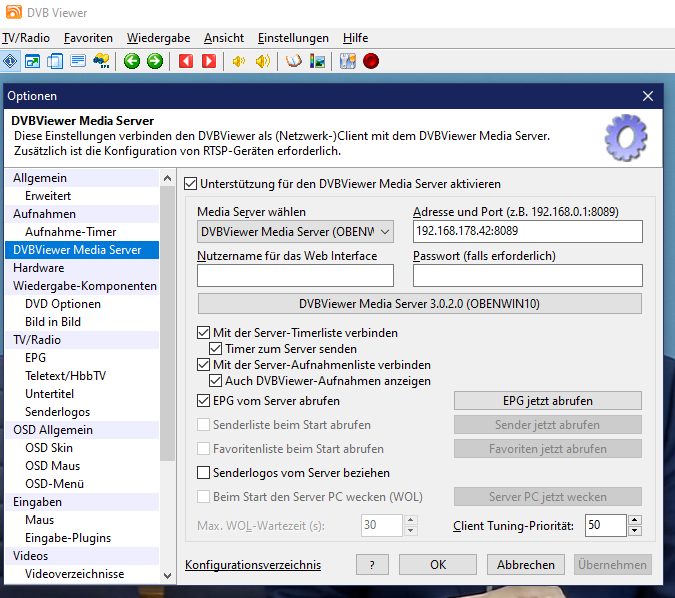Click the green left arrow icon
675x598 pixels.
(132, 61)
